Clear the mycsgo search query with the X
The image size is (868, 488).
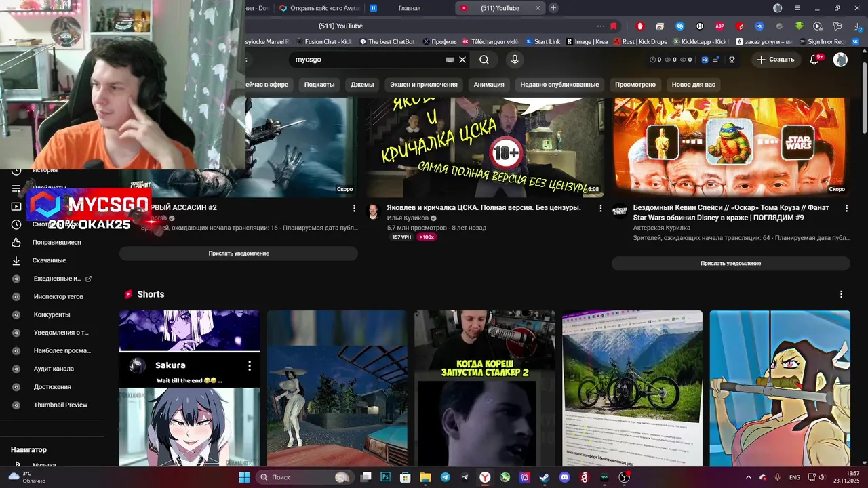(462, 60)
